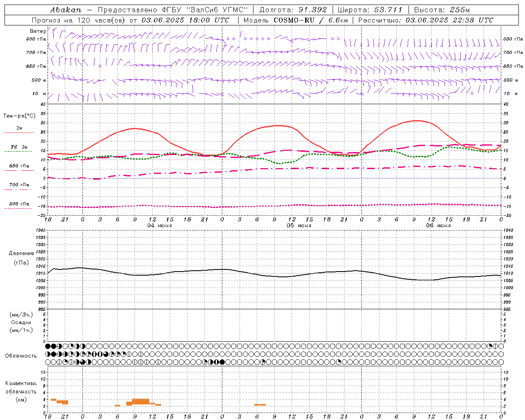
Task: Click the (гПа) pressure unit label
Action: [21, 262]
